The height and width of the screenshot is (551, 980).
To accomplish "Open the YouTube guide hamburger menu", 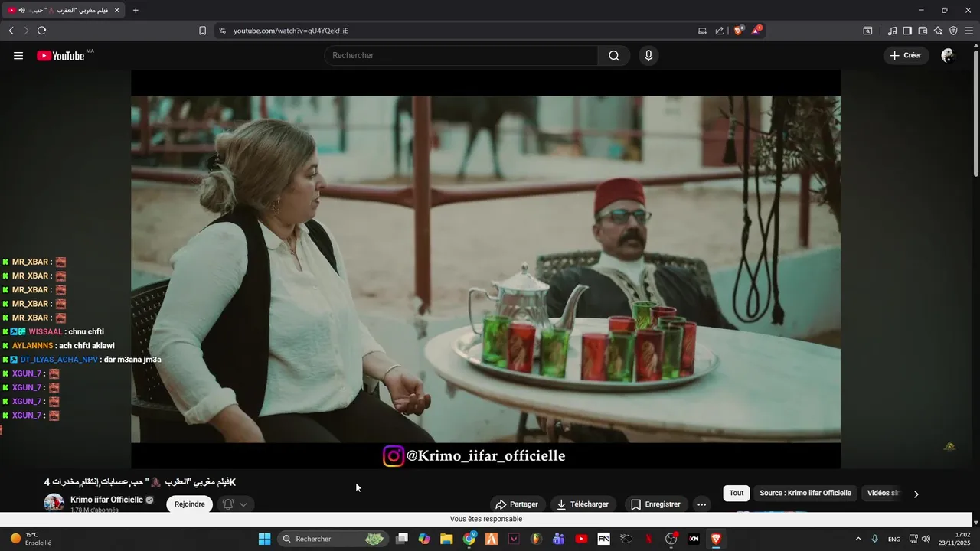I will click(x=18, y=56).
